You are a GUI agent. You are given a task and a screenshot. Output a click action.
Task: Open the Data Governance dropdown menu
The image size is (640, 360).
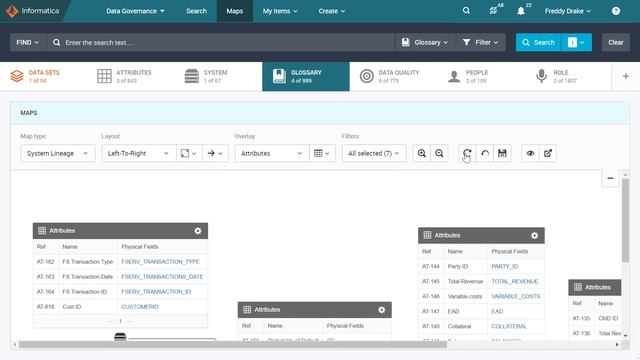pos(135,11)
